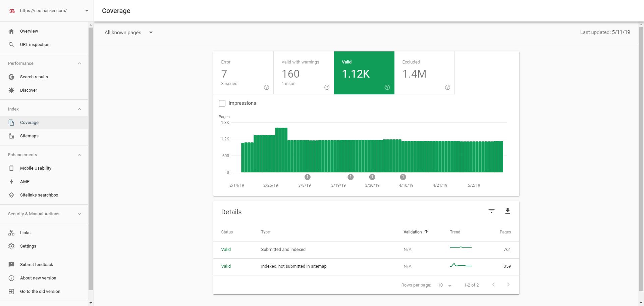Open Sitemaps in the sidebar
Viewport: 644px width, 306px height.
(x=29, y=136)
